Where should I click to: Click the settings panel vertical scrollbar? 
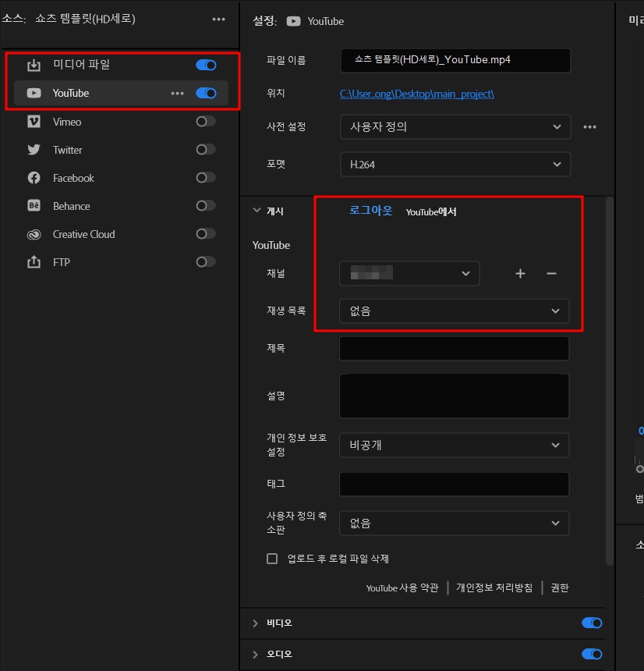coord(610,381)
